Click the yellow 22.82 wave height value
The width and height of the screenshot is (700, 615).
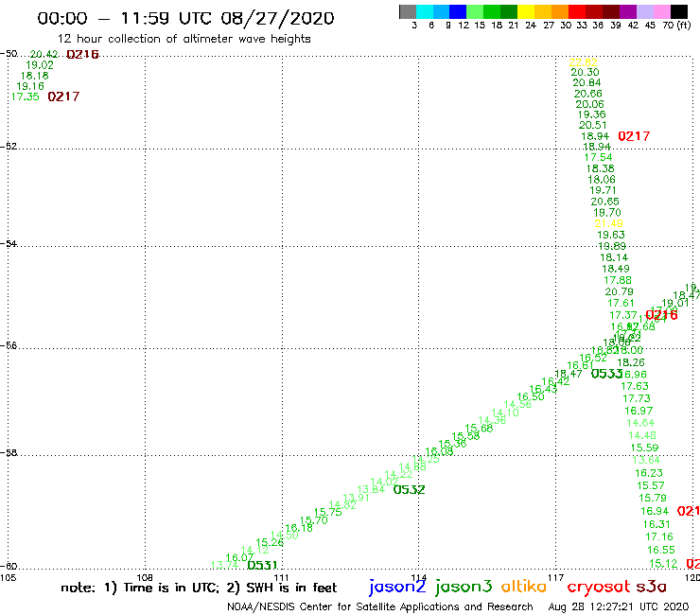(x=583, y=62)
